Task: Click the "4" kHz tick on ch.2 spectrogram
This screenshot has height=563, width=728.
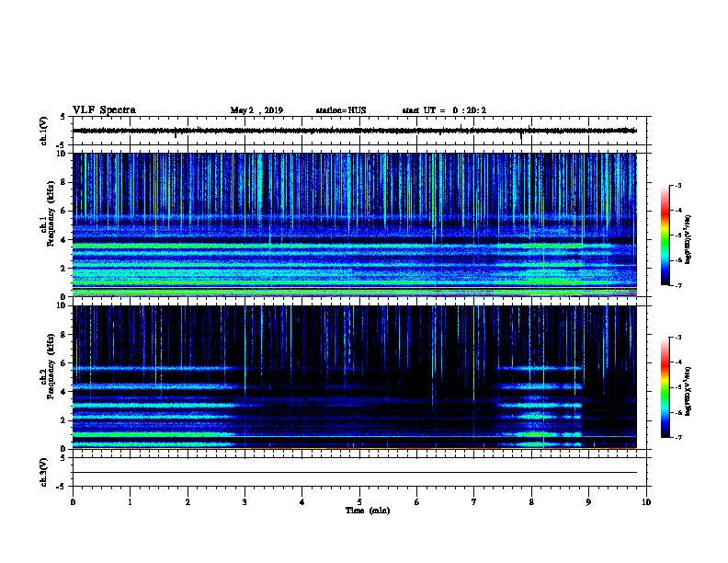Action: coord(64,392)
